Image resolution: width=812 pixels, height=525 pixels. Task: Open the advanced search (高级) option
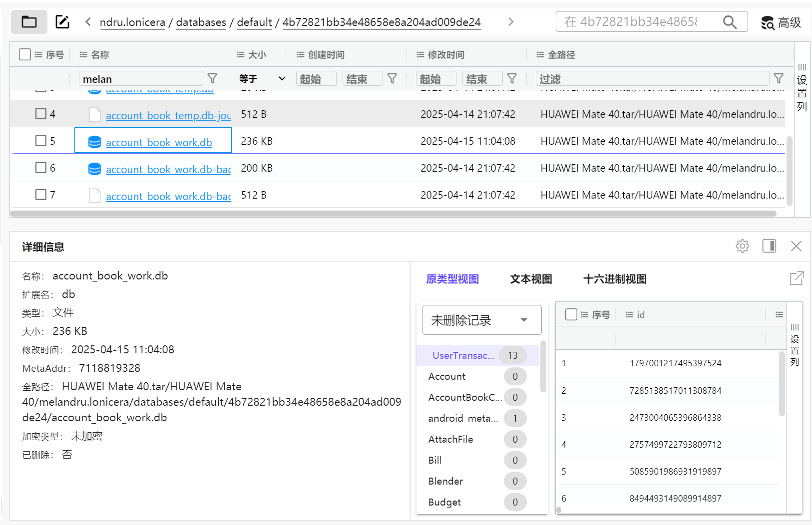click(781, 22)
